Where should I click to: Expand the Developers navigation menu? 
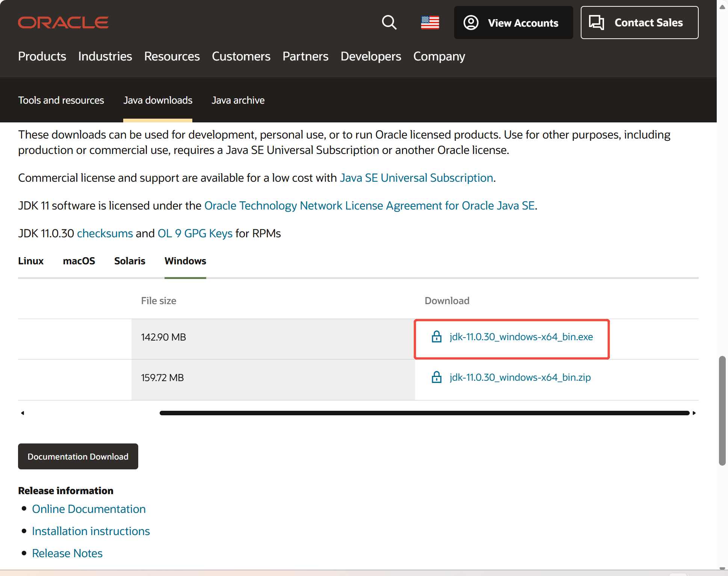coord(370,56)
